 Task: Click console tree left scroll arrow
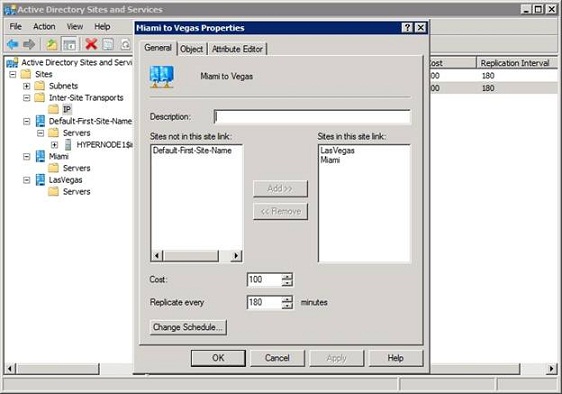10,368
